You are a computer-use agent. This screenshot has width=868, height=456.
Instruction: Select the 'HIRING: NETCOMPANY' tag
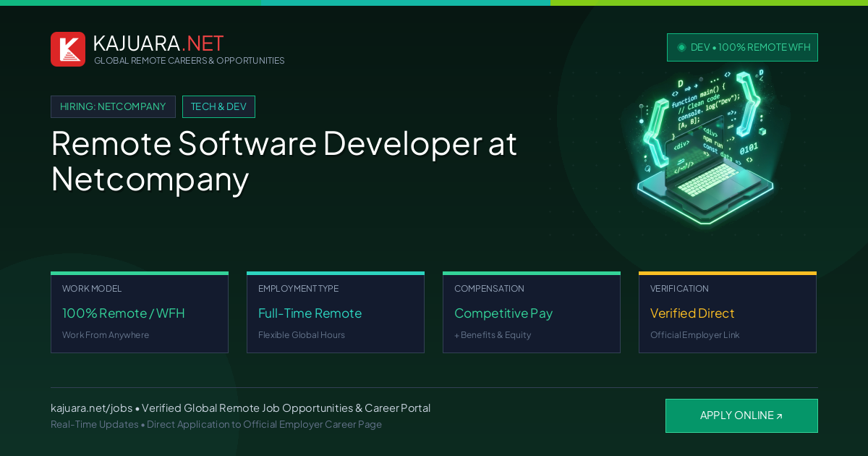point(113,106)
